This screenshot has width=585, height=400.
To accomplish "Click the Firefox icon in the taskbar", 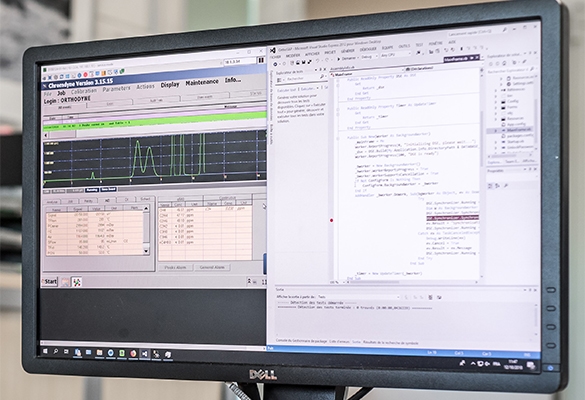I will [133, 353].
